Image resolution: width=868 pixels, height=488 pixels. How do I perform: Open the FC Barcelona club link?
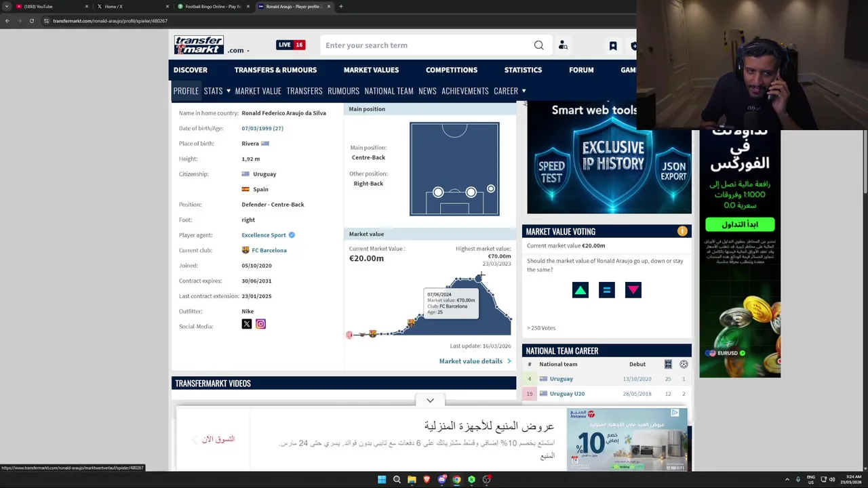[x=269, y=250]
